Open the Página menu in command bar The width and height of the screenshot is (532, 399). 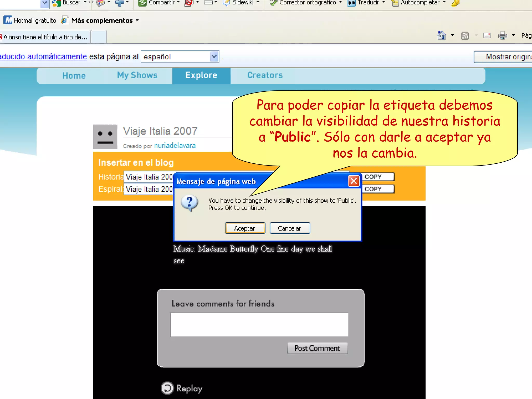(x=527, y=35)
